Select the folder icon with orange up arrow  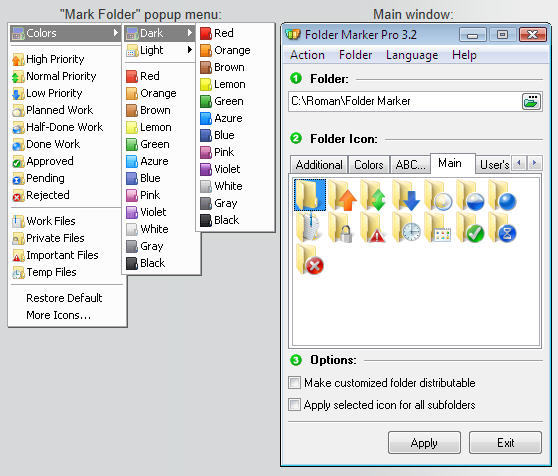[342, 195]
